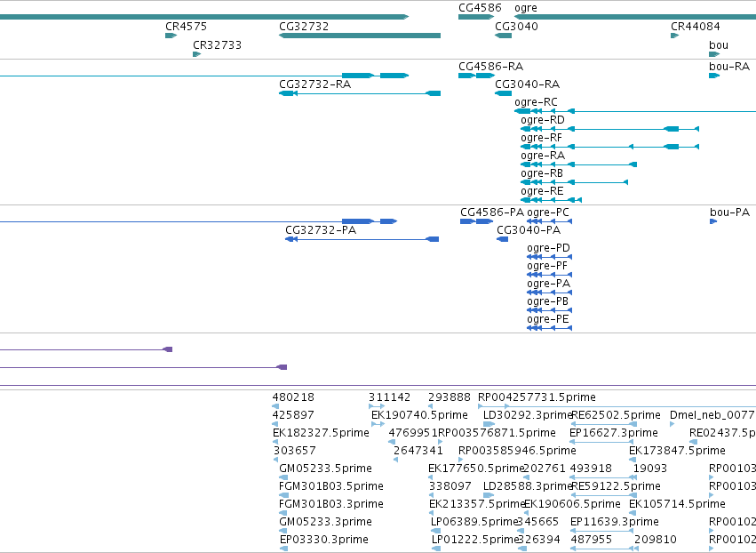Viewport: 756px width, 553px height.
Task: Select the 311142 feature label
Action: point(390,397)
